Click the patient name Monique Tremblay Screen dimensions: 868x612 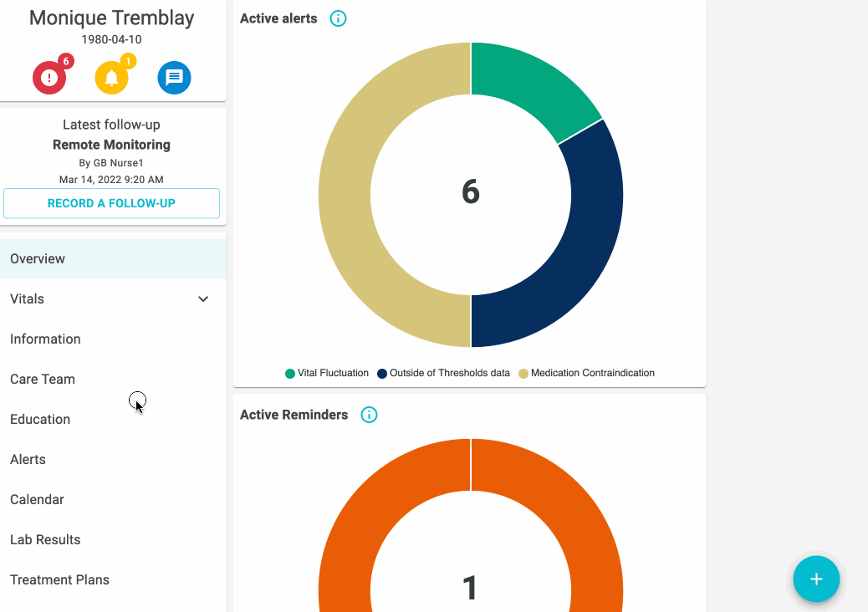[x=112, y=18]
